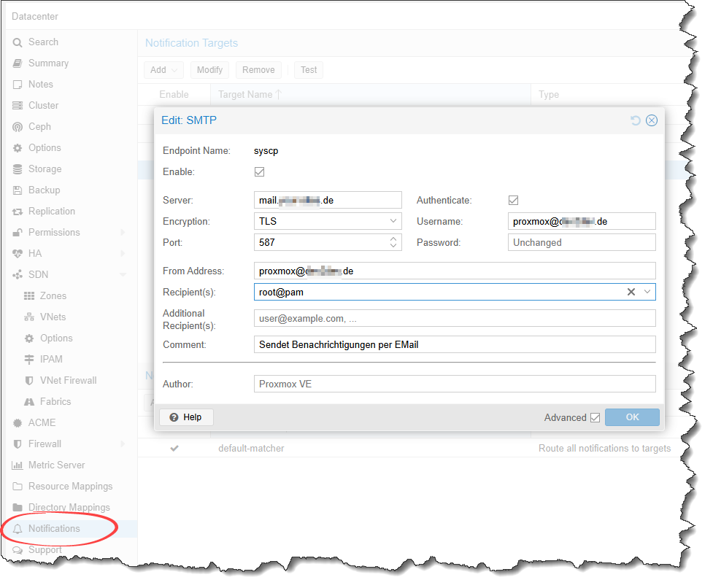Click the Author field with Proxmox VE

[455, 384]
